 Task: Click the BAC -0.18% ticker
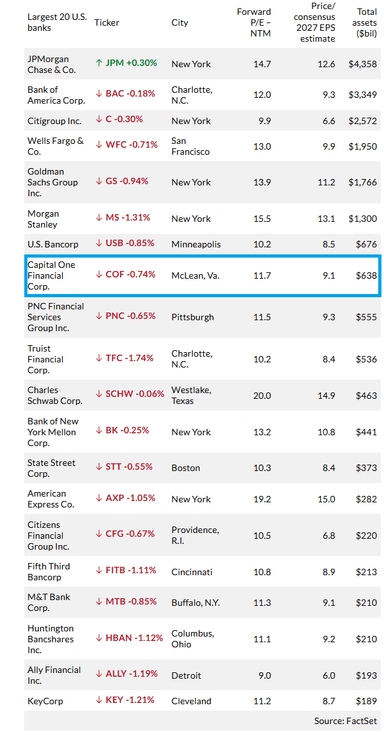(x=125, y=94)
